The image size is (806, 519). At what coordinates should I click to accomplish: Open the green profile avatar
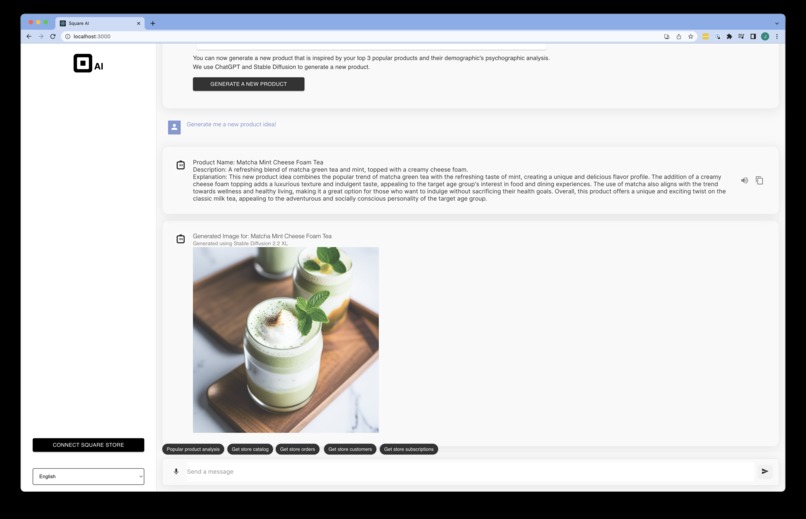click(x=765, y=36)
